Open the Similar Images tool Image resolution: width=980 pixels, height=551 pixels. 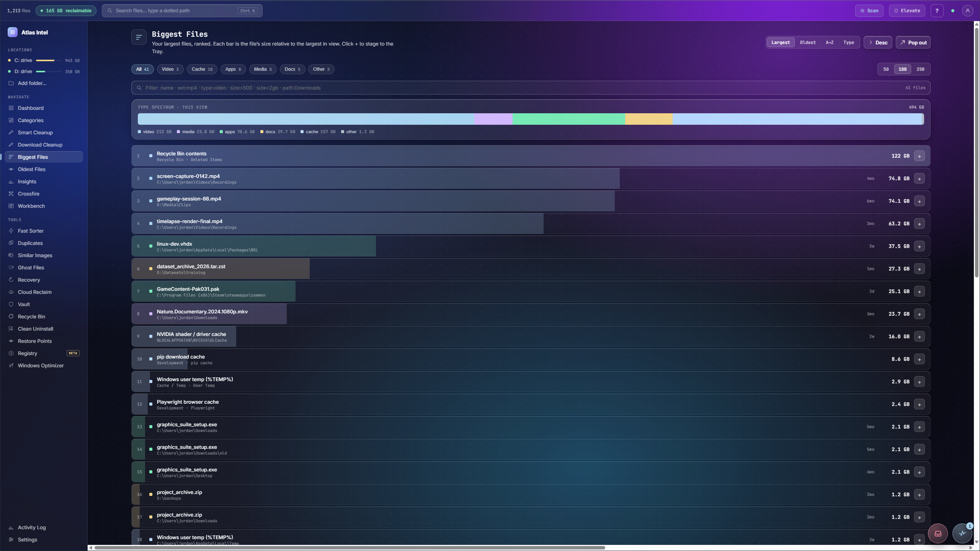(x=44, y=255)
